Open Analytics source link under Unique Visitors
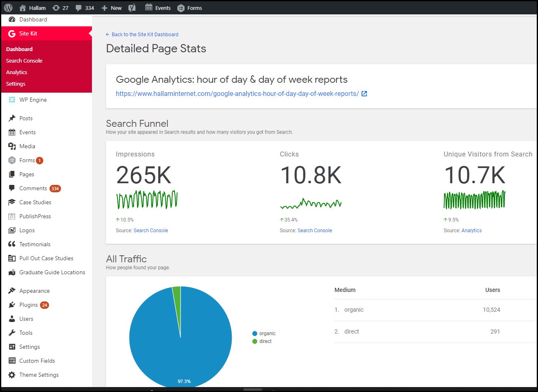Screen dimensions: 538x392 [x=472, y=231]
